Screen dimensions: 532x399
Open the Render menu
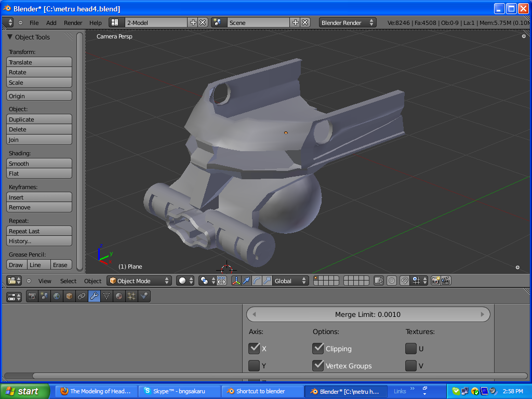pos(73,23)
